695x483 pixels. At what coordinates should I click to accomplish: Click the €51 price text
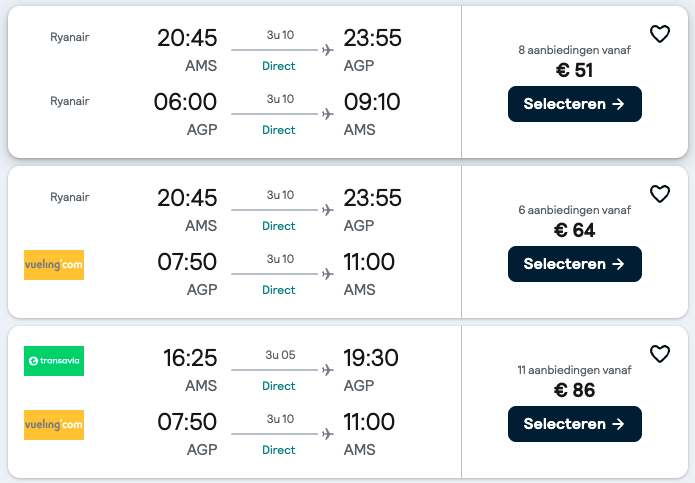pyautogui.click(x=574, y=70)
